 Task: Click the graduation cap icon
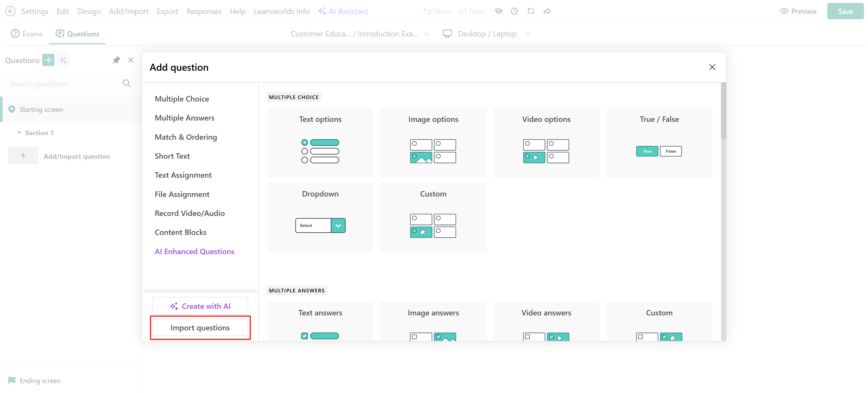pyautogui.click(x=498, y=11)
